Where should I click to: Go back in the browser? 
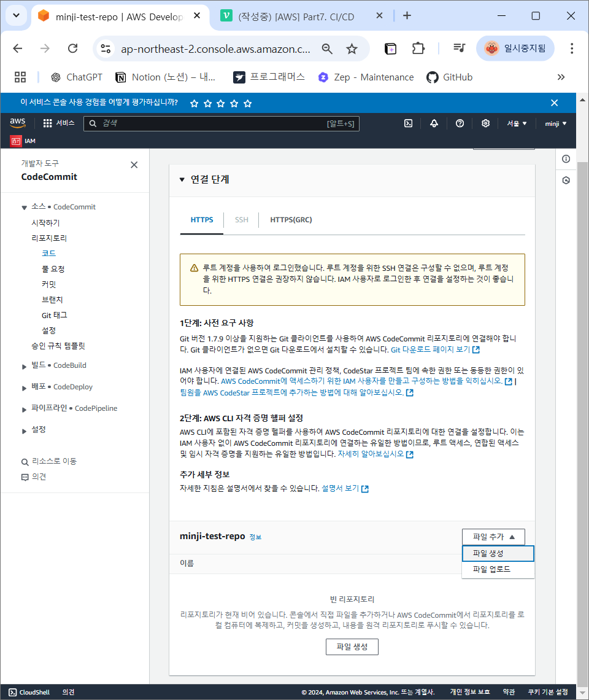(18, 49)
